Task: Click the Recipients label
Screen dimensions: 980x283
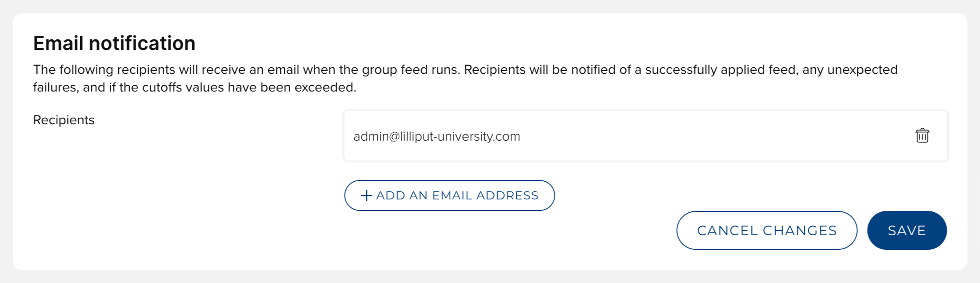Action: coord(64,120)
